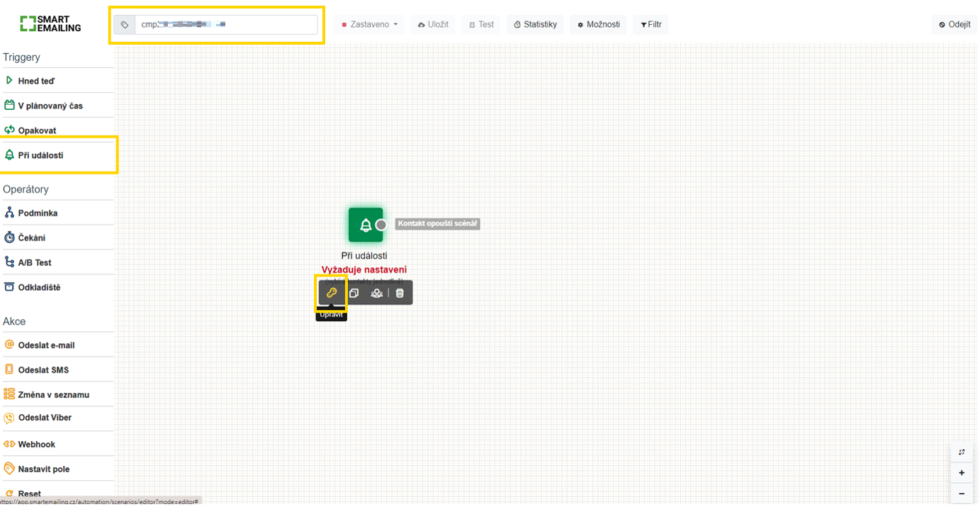Open the Zastaveno status dropdown
Screen dimensions: 980x507
(369, 25)
